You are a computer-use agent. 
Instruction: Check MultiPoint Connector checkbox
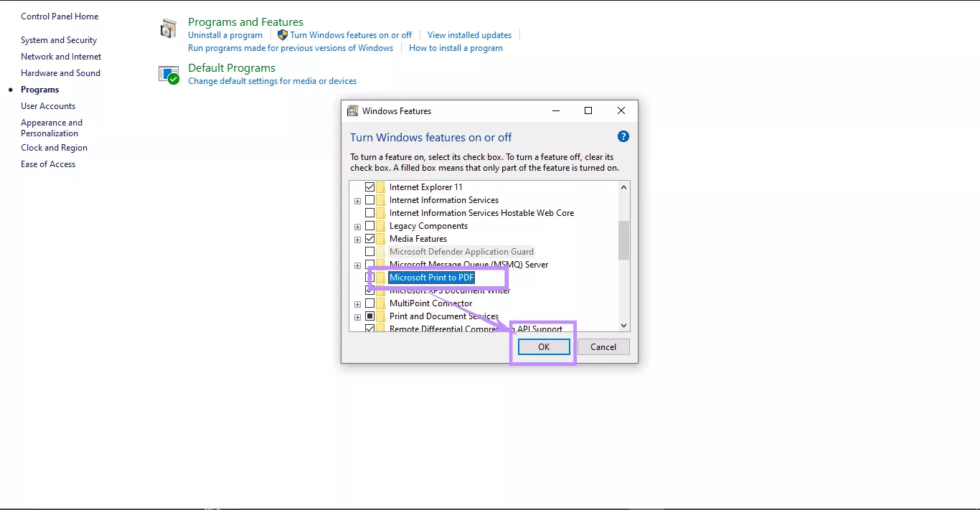(x=369, y=303)
